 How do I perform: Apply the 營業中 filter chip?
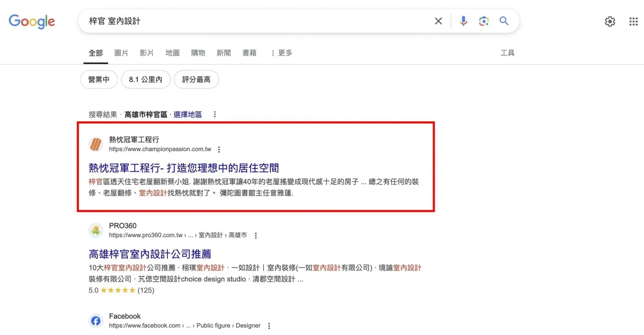(99, 79)
